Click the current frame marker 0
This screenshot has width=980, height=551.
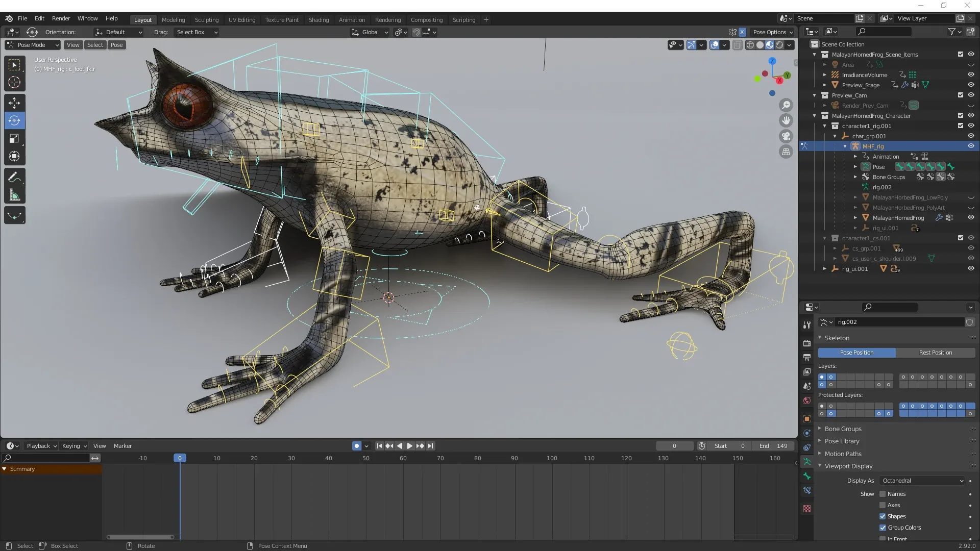coord(180,458)
